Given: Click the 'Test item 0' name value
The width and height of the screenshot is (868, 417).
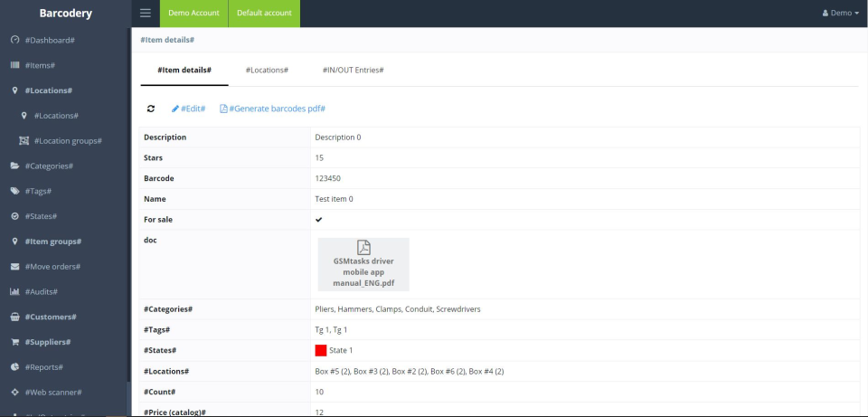Looking at the screenshot, I should tap(334, 199).
